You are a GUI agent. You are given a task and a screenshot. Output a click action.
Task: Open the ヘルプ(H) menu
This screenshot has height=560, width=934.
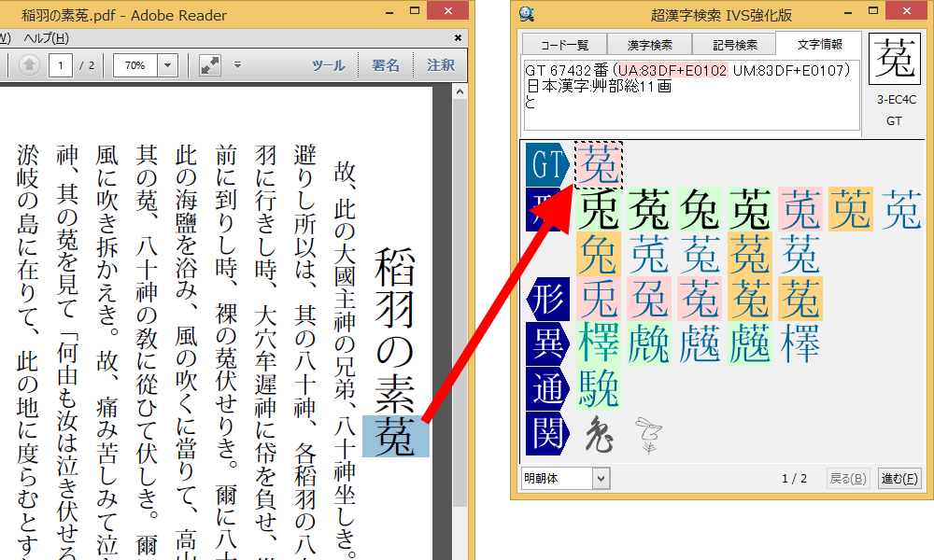(x=46, y=38)
